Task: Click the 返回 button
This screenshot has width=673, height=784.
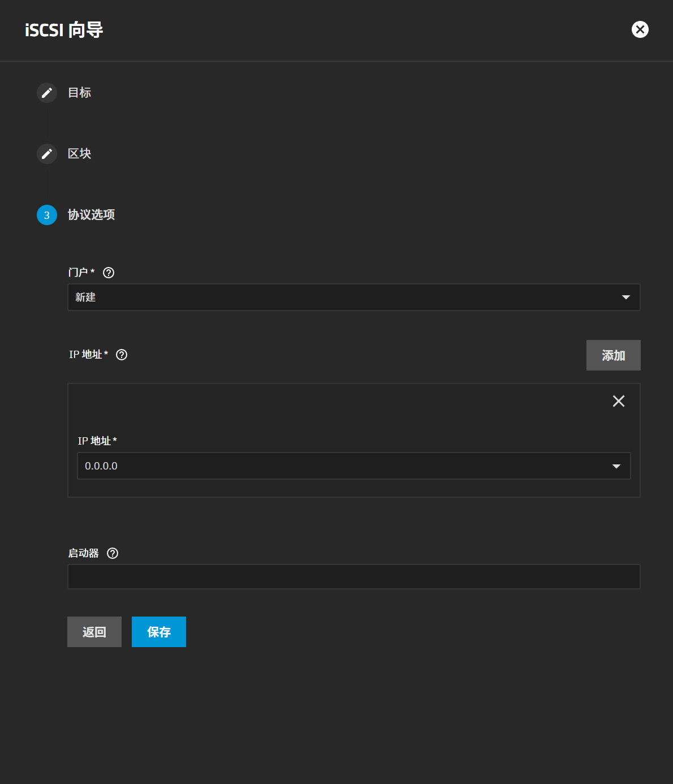Action: pos(94,632)
